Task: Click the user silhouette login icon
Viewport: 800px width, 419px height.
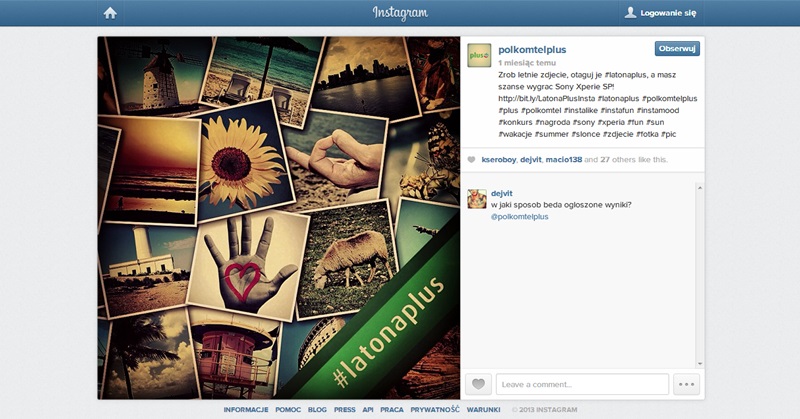Action: (631, 13)
